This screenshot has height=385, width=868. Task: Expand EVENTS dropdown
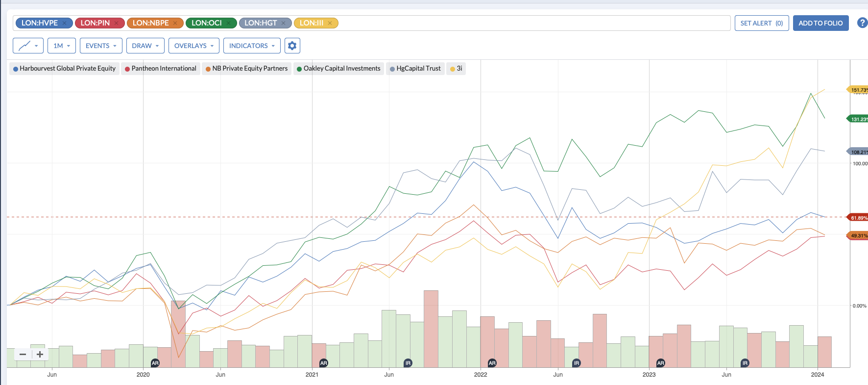[101, 46]
